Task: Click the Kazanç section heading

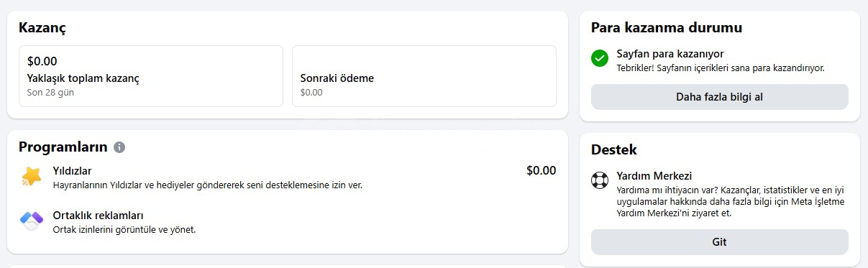Action: click(x=42, y=28)
